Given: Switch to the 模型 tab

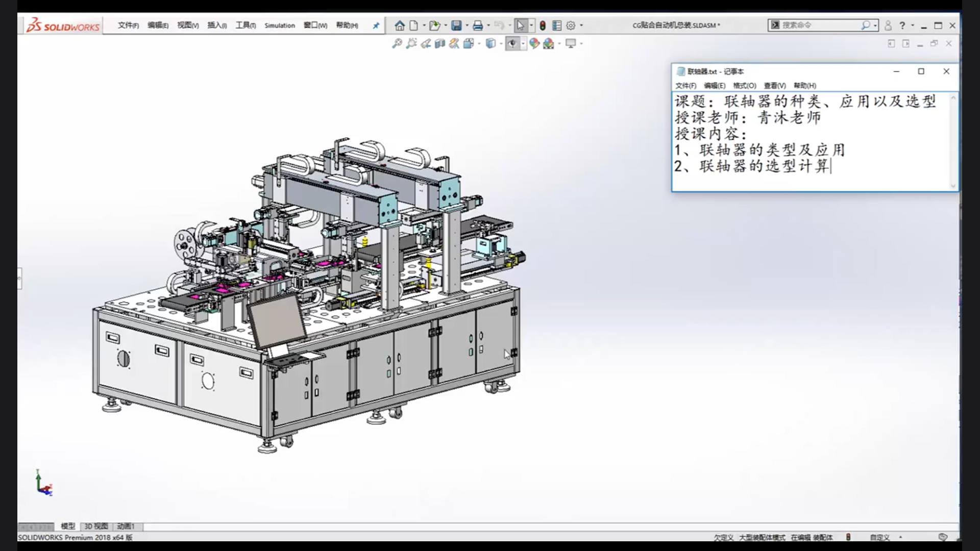Looking at the screenshot, I should [x=68, y=526].
